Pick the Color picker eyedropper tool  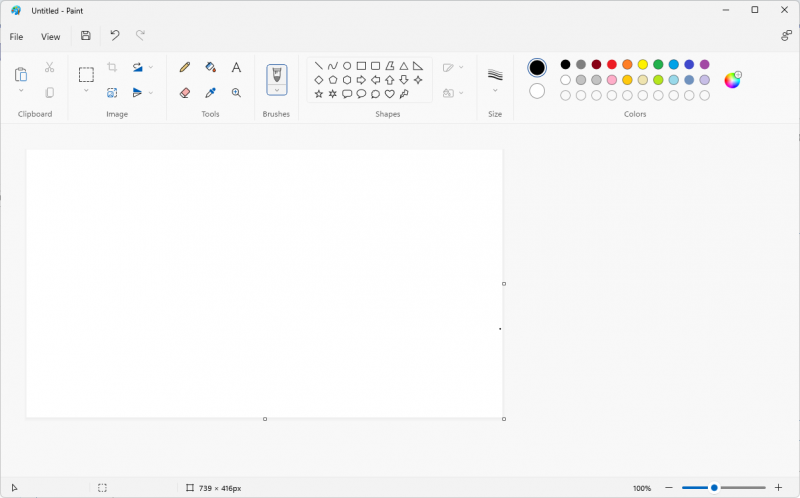(x=210, y=92)
